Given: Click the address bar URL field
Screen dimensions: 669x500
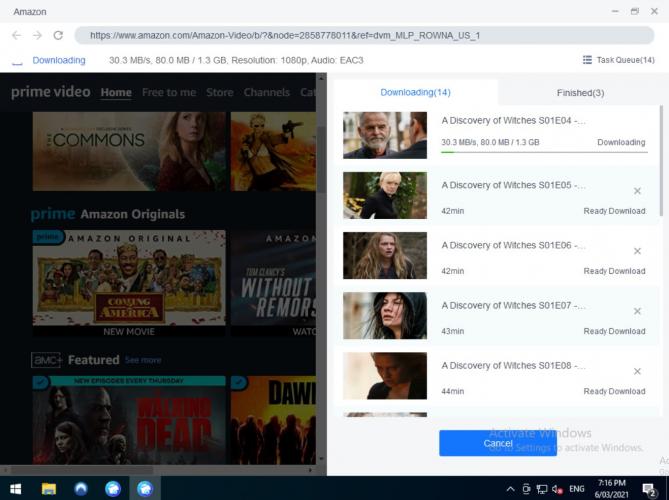Looking at the screenshot, I should pyautogui.click(x=364, y=35).
